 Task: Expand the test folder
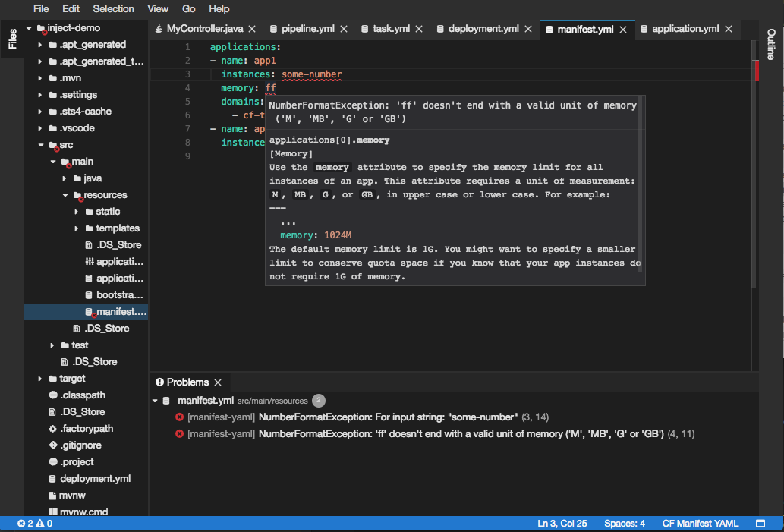tap(52, 345)
